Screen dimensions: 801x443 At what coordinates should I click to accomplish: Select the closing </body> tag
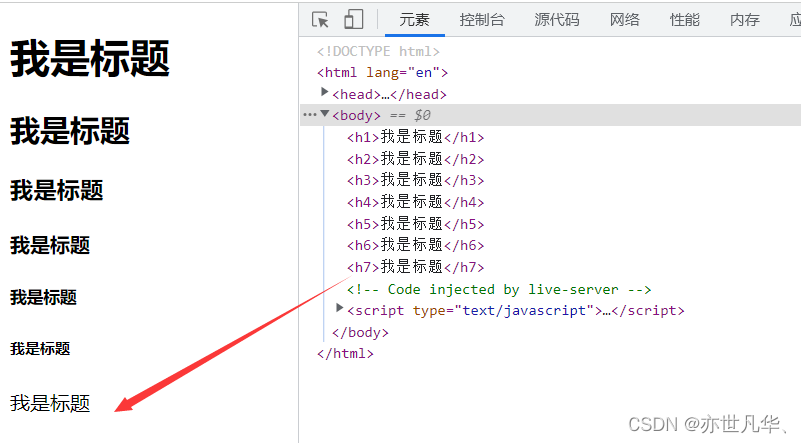(360, 333)
